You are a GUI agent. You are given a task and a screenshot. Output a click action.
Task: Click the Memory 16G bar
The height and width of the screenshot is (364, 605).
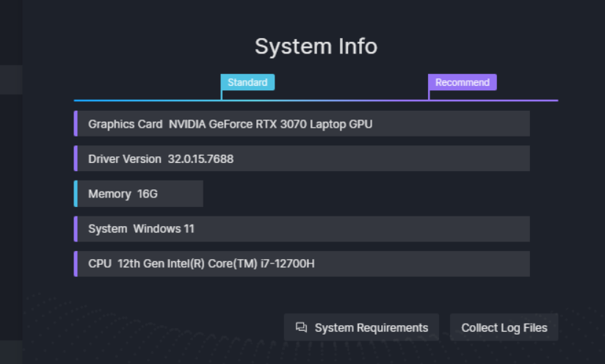(139, 194)
